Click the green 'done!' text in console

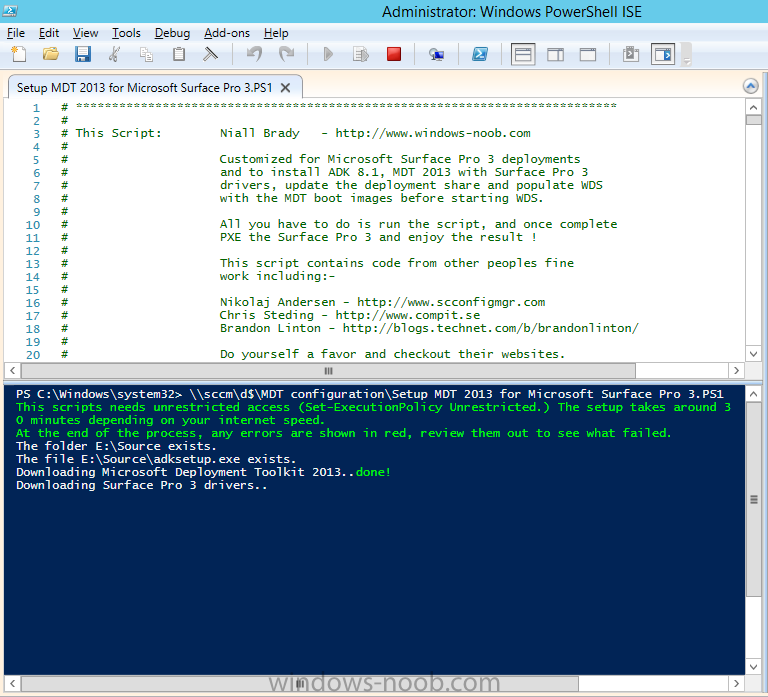coord(373,472)
